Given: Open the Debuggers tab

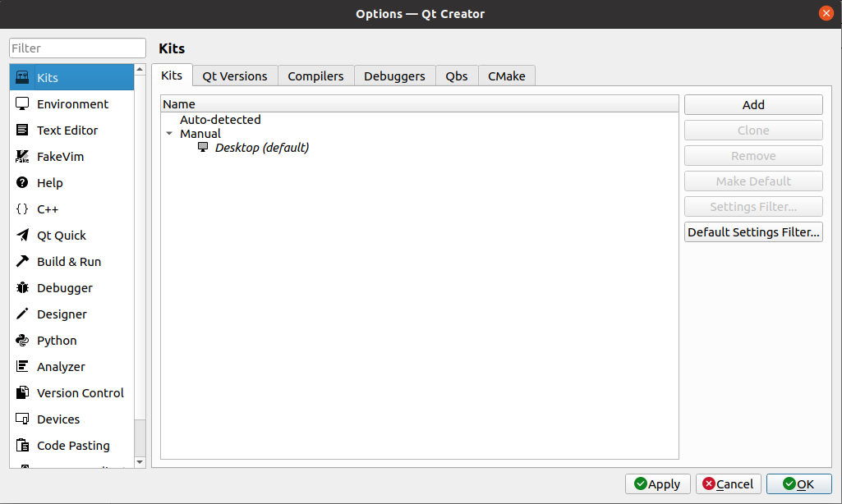Looking at the screenshot, I should pyautogui.click(x=394, y=76).
